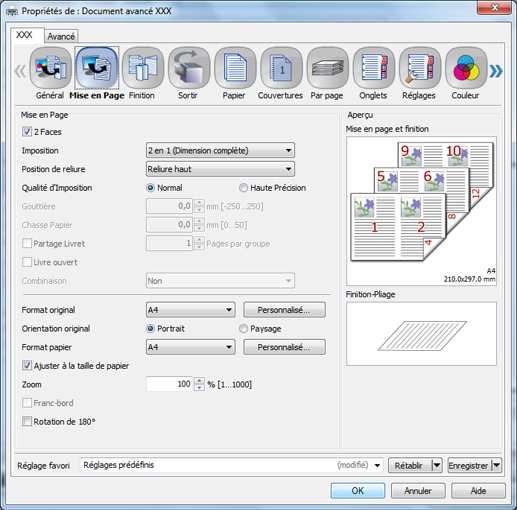Open the Couleur settings icon
The height and width of the screenshot is (510, 517).
(x=466, y=68)
